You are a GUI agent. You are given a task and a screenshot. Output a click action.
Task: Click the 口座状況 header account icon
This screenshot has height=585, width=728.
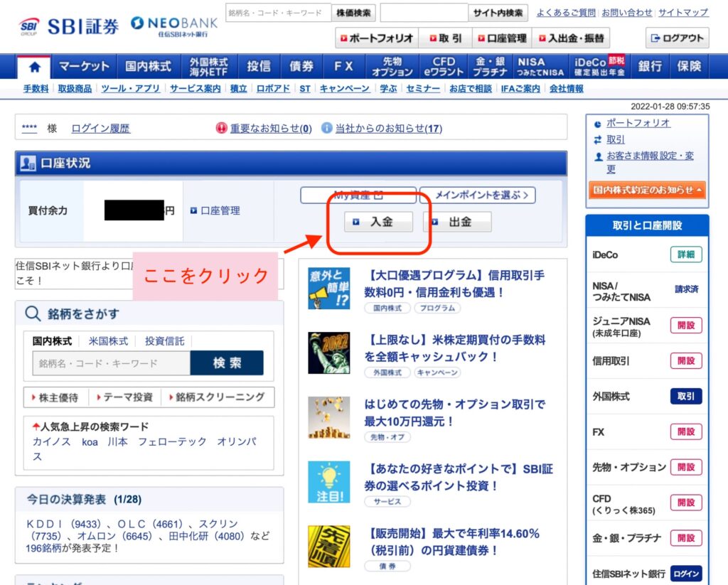pos(28,163)
